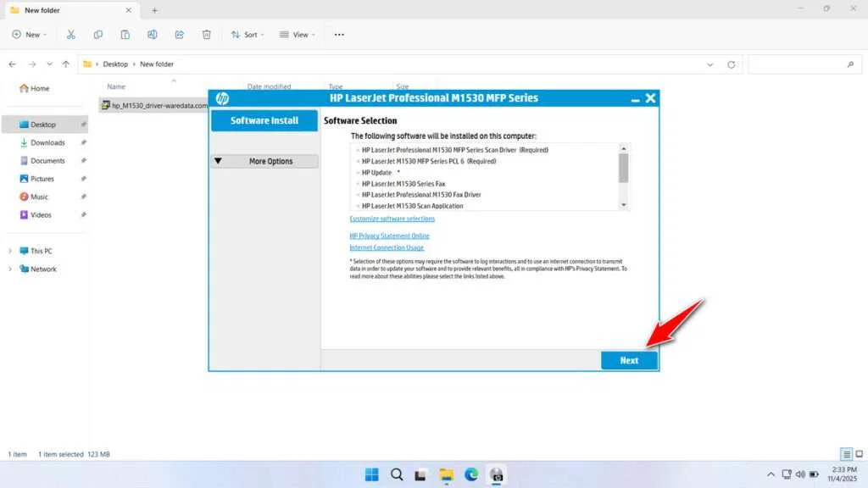This screenshot has height=488, width=868.
Task: Click the Share icon in File Explorer toolbar
Action: pyautogui.click(x=179, y=34)
